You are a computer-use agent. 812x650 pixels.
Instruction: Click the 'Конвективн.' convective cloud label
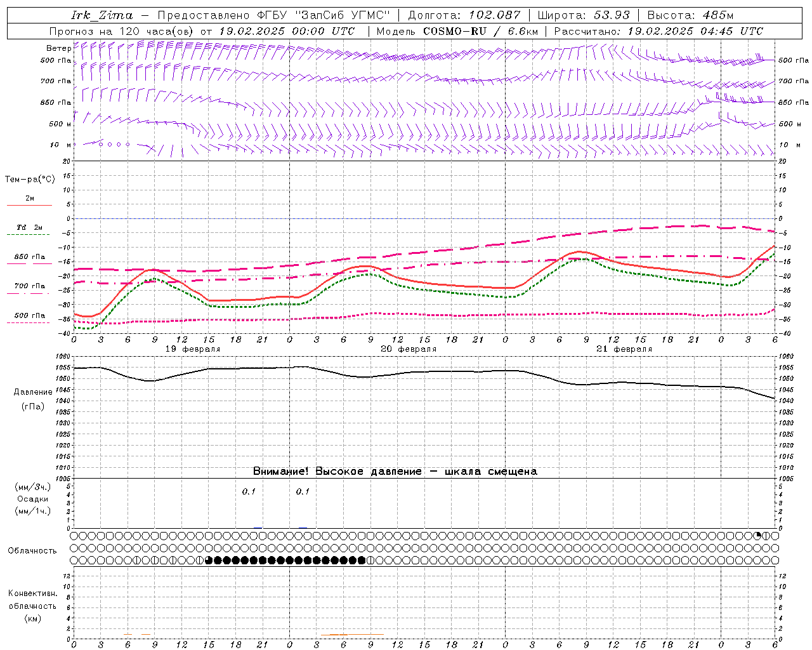click(32, 594)
